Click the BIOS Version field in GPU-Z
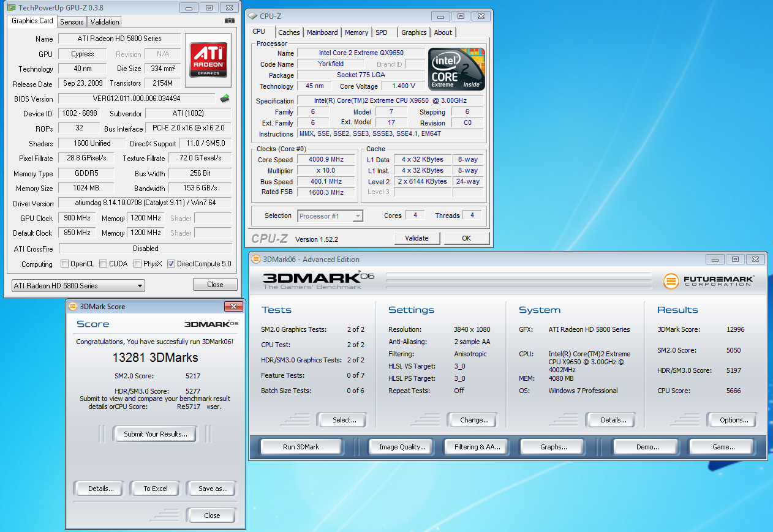The height and width of the screenshot is (532, 773). [137, 99]
